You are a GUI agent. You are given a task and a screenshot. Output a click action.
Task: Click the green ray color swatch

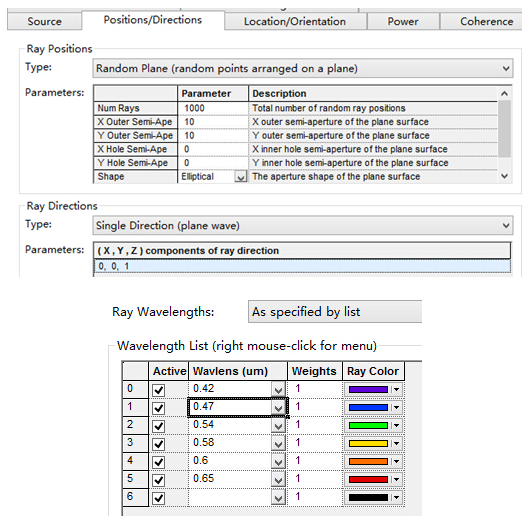[368, 425]
